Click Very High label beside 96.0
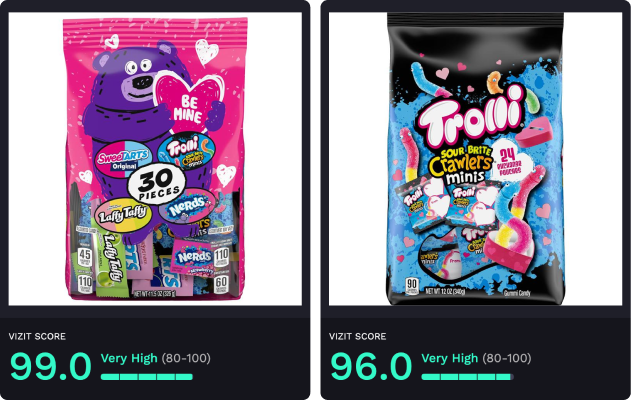This screenshot has height=400, width=631. click(450, 358)
